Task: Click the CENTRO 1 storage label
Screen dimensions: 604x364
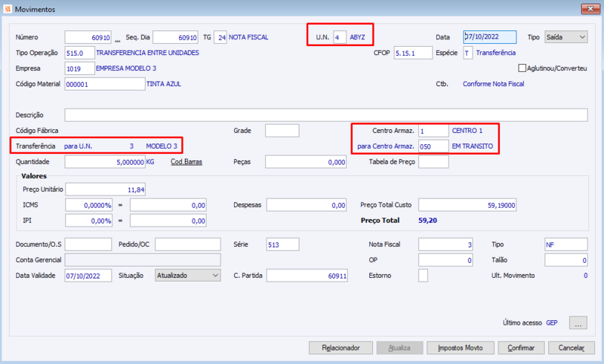Action: 467,131
